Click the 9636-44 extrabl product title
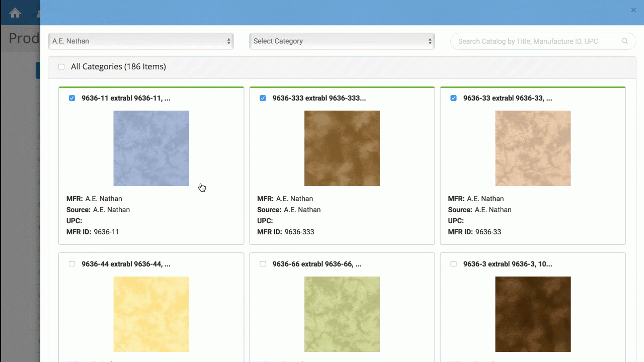This screenshot has width=644, height=362. click(x=126, y=264)
